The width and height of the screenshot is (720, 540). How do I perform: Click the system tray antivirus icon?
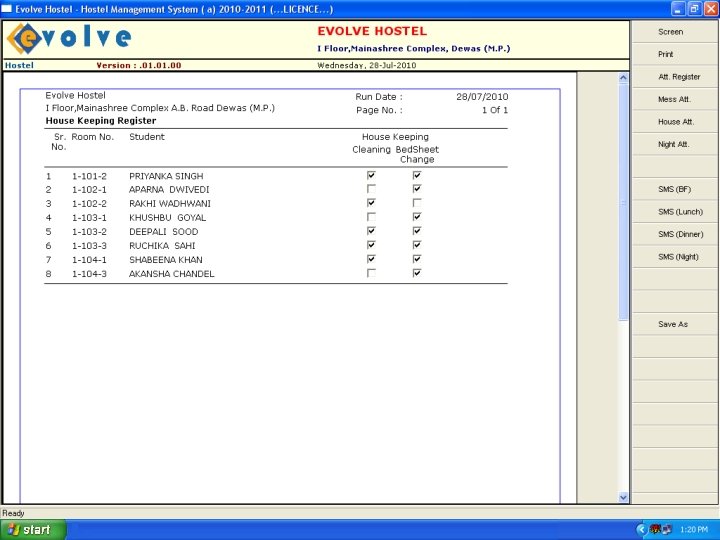click(x=655, y=530)
